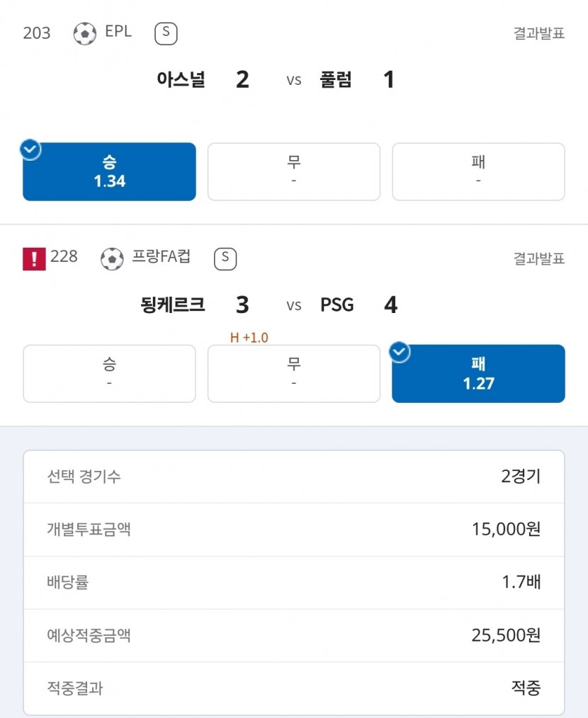Click the 아스널 team name
The height and width of the screenshot is (718, 588).
click(181, 79)
